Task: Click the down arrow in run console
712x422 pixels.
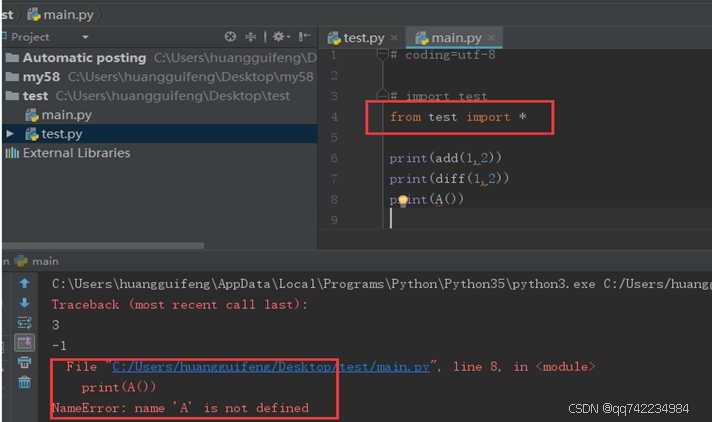Action: point(25,303)
